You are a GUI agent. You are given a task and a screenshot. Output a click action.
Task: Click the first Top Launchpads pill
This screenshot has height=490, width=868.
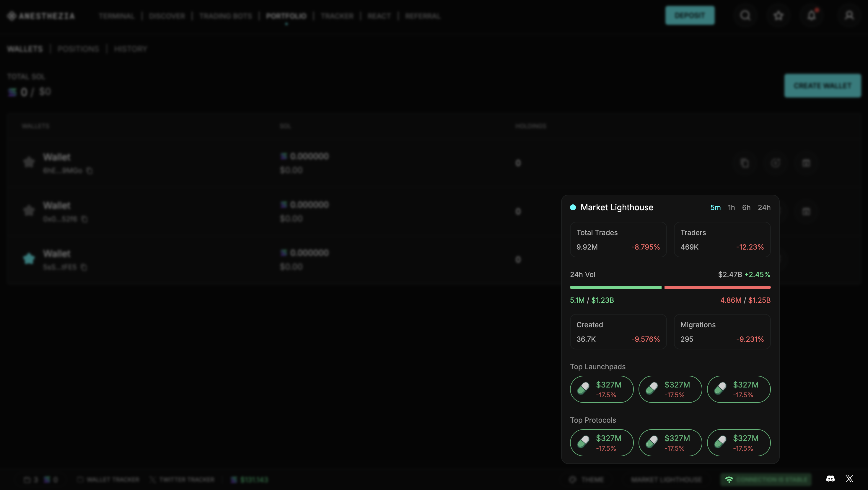[602, 389]
